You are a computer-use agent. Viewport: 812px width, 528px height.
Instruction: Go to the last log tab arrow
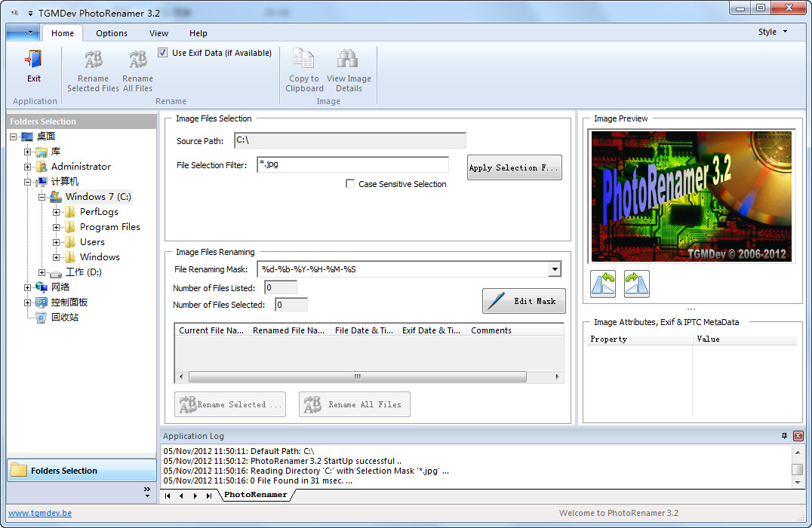pos(209,496)
